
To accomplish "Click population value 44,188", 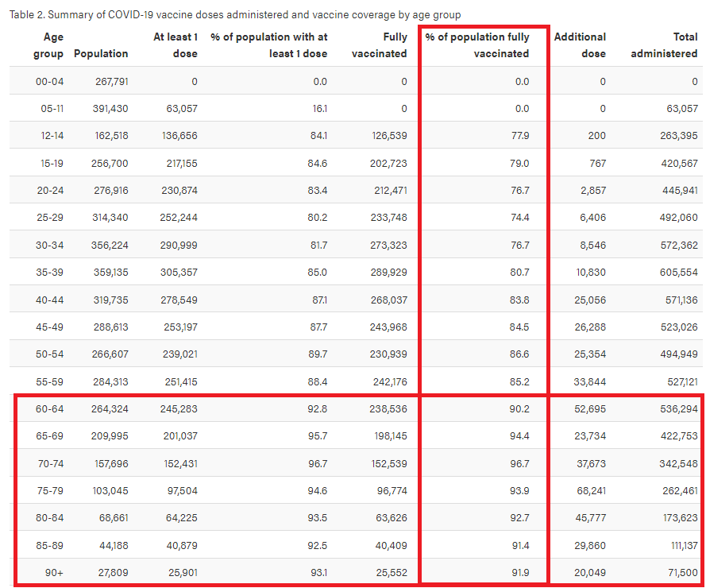I will click(114, 546).
